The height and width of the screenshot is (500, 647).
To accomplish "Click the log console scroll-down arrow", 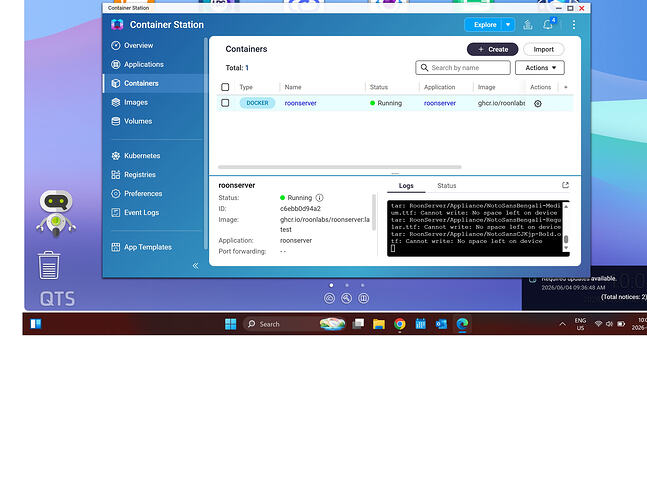I will coord(566,248).
